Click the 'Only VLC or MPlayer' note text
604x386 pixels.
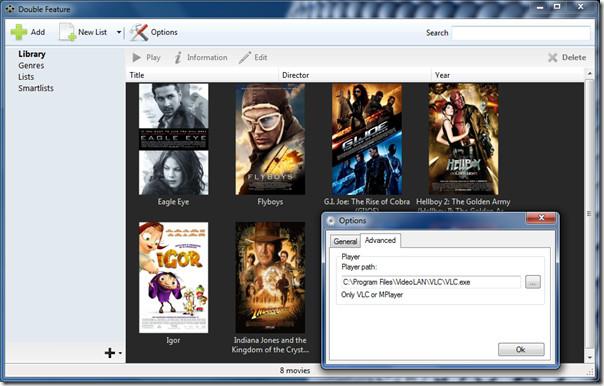coord(372,295)
